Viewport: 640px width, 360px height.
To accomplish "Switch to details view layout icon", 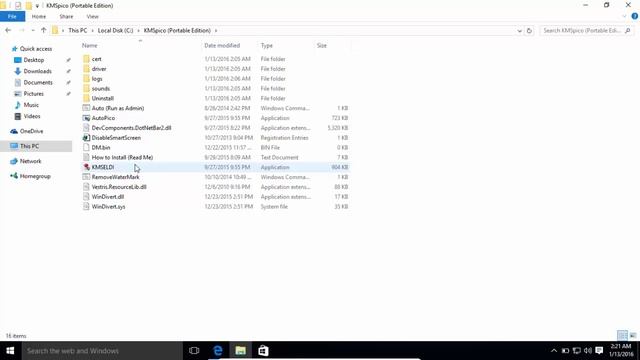I will point(622,336).
